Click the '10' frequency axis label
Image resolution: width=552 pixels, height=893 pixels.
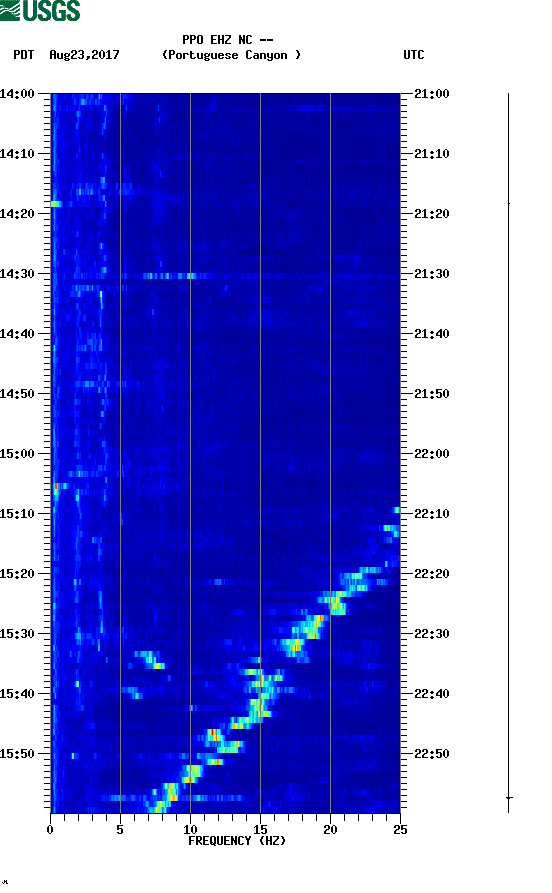click(x=190, y=830)
